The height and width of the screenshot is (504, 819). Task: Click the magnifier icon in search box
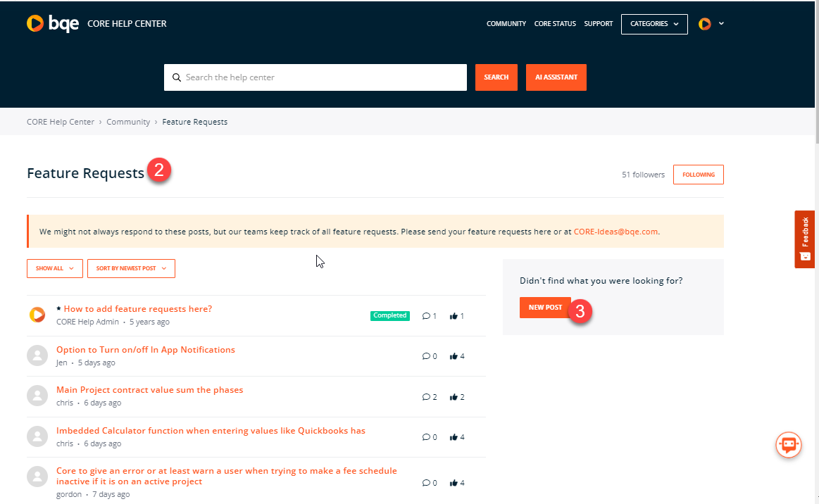(x=177, y=77)
